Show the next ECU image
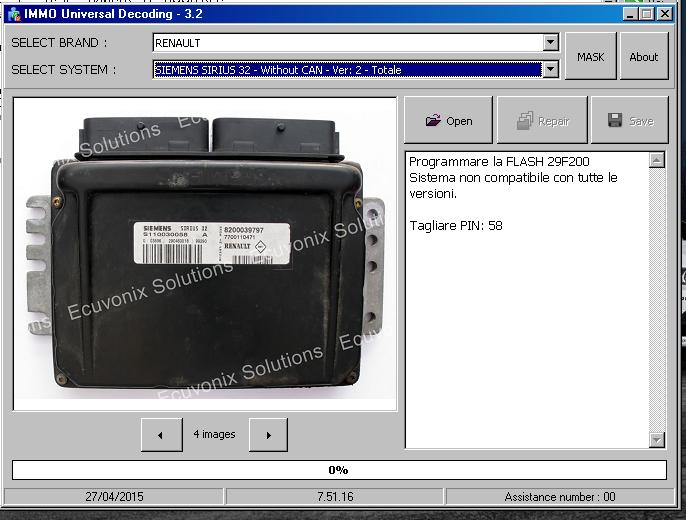This screenshot has height=520, width=686. [268, 435]
